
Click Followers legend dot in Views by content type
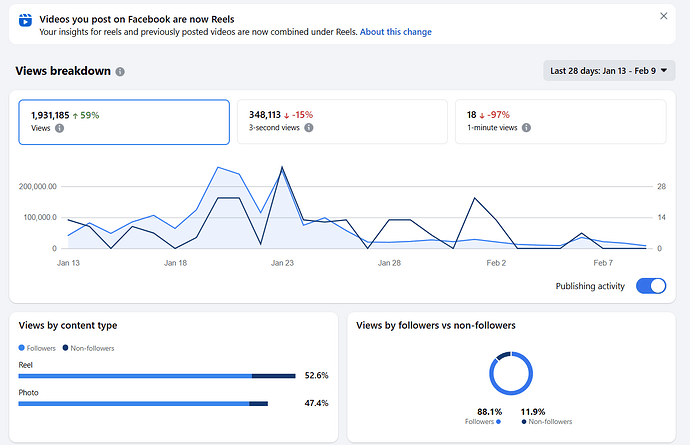(22, 347)
